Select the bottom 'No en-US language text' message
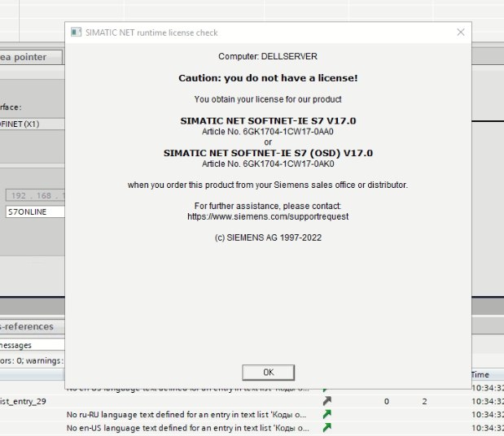504x436 pixels. coord(188,428)
